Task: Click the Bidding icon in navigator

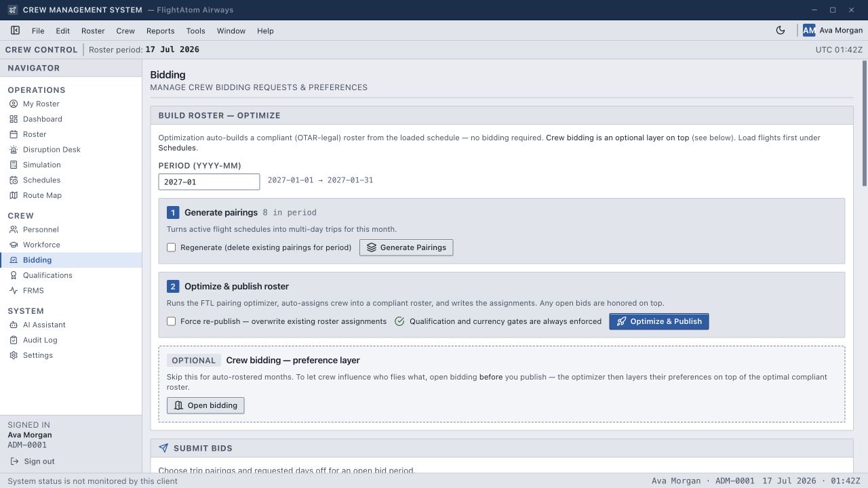Action: (14, 260)
